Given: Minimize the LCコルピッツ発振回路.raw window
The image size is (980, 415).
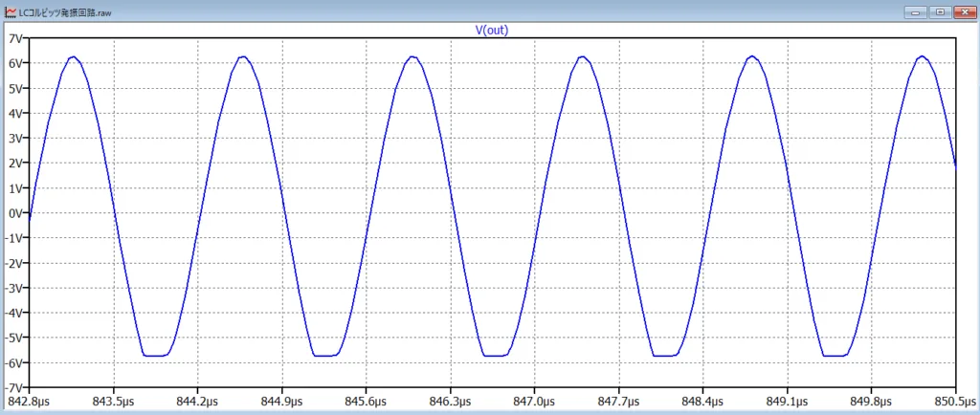Looking at the screenshot, I should [917, 11].
